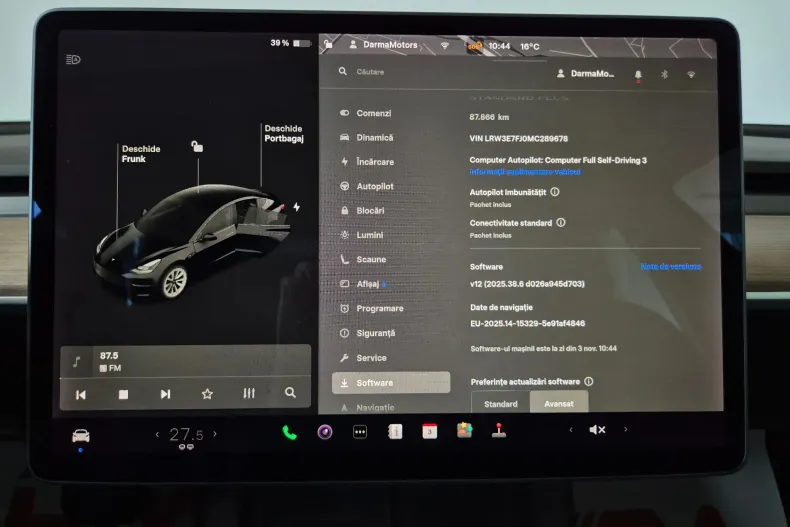The image size is (790, 527).
Task: Tap the charge port lightning icon
Action: (x=297, y=207)
